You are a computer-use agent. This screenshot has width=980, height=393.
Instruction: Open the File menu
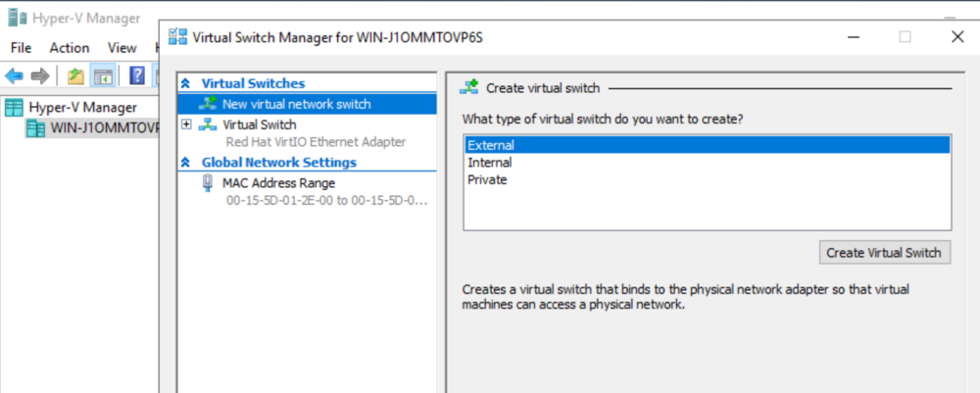21,48
